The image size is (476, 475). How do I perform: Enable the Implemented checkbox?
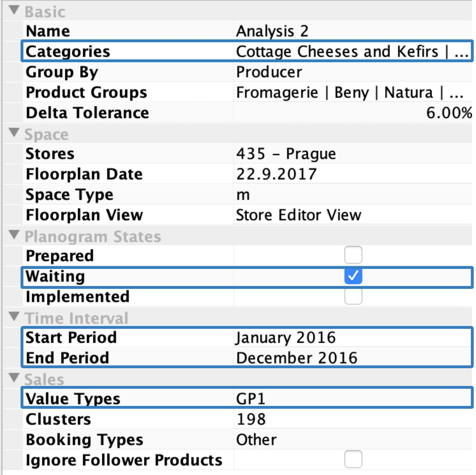tap(353, 296)
